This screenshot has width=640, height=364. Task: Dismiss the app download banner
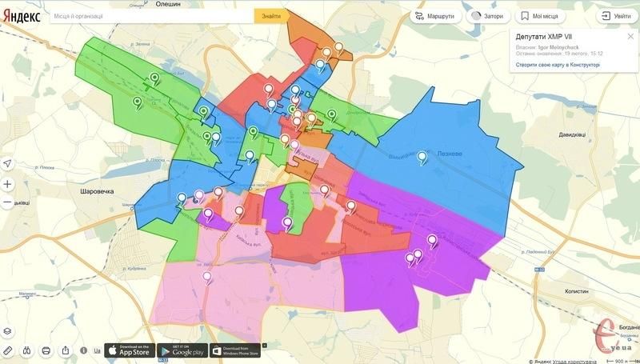(x=265, y=346)
